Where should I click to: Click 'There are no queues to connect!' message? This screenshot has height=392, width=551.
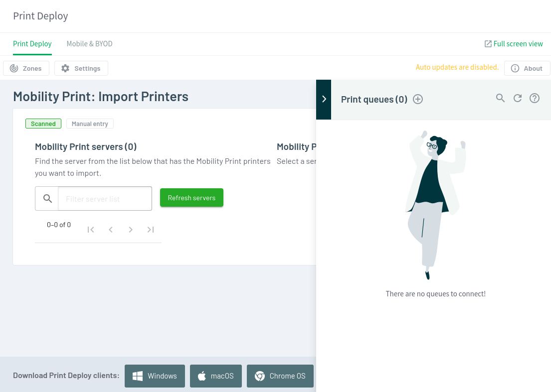[435, 294]
